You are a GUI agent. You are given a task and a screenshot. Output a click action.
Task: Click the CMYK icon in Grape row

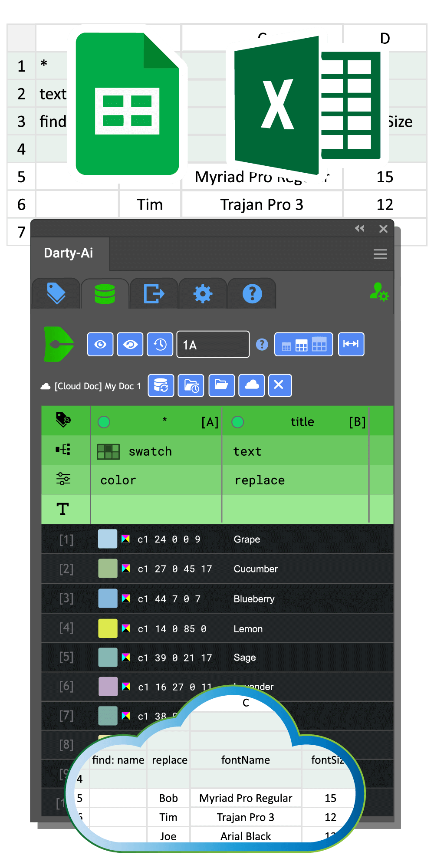126,539
